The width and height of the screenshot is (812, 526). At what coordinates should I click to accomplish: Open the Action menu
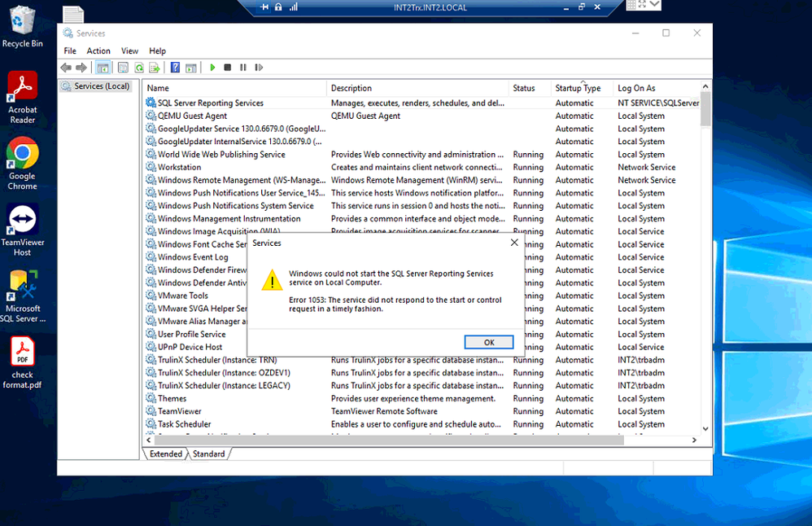point(98,50)
